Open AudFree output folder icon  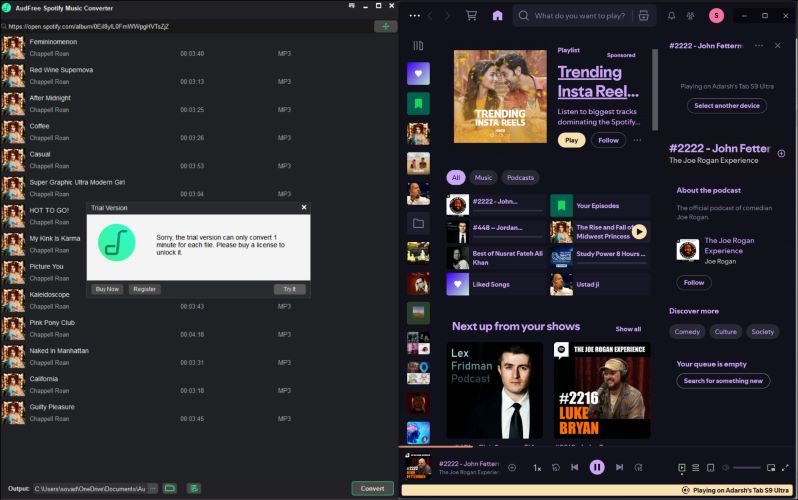[x=169, y=488]
